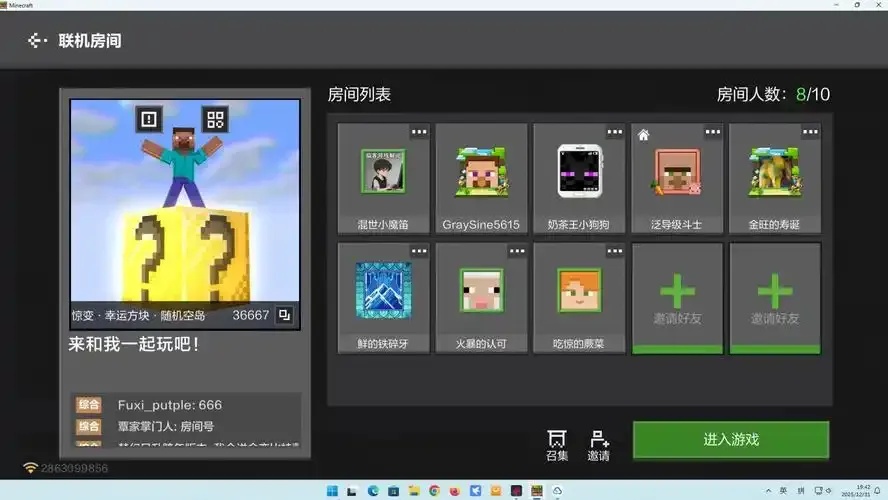The height and width of the screenshot is (500, 888).
Task: Open the options menu for player 混世小魔笛
Action: point(419,133)
